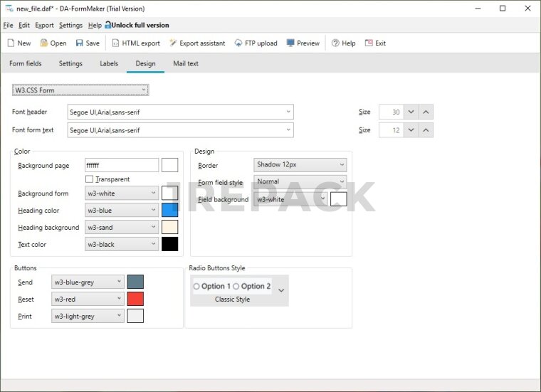
Task: Click the Background page color text field
Action: (x=121, y=165)
